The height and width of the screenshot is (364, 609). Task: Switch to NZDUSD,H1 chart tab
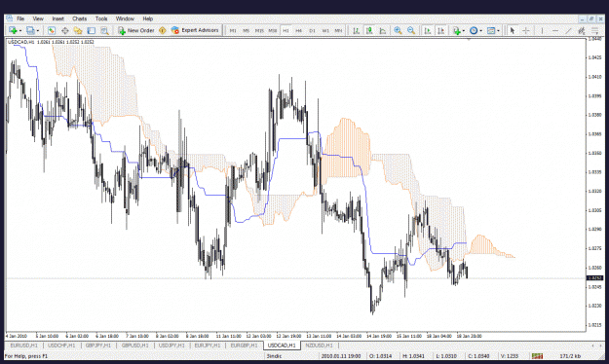320,346
